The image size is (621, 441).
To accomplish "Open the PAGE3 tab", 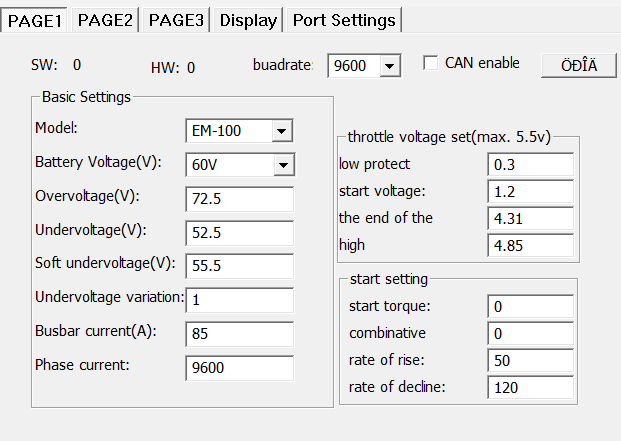I will 176,20.
